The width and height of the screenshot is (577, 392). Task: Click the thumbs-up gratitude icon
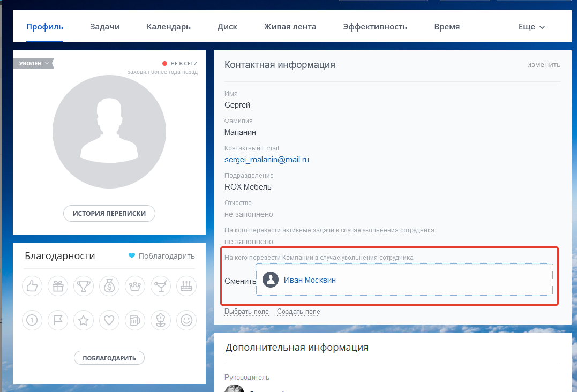tap(32, 286)
